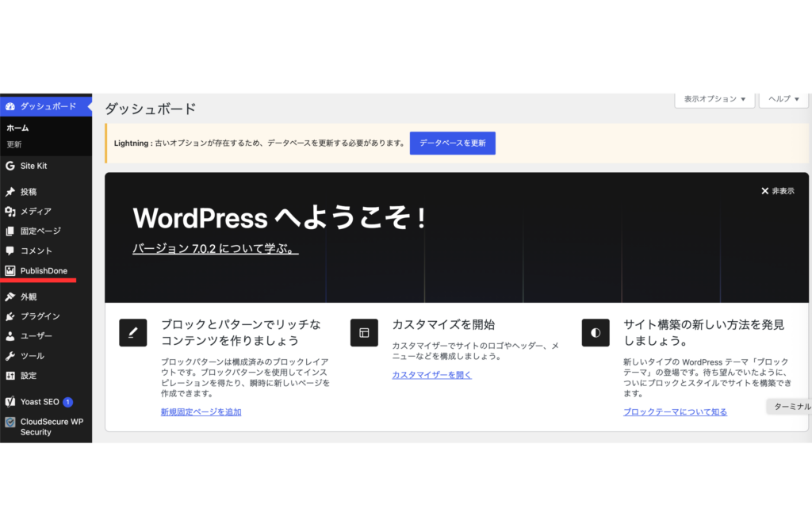Image resolution: width=812 pixels, height=528 pixels.
Task: Click the paintbrush icon beside 外観
Action: (10, 297)
